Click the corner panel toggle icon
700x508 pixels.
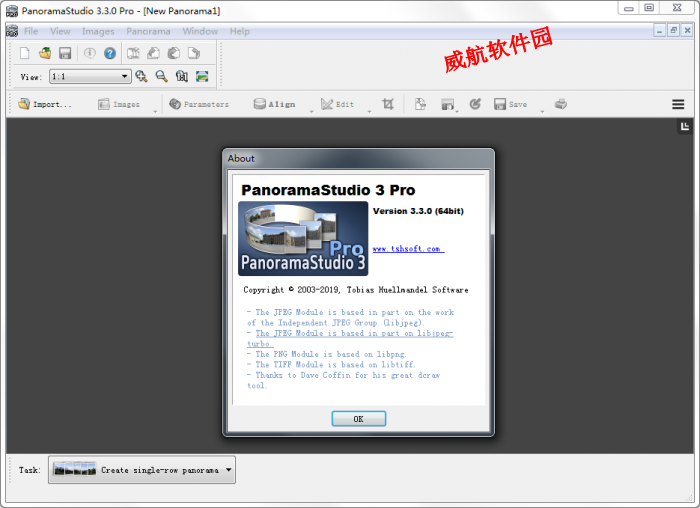coord(685,127)
